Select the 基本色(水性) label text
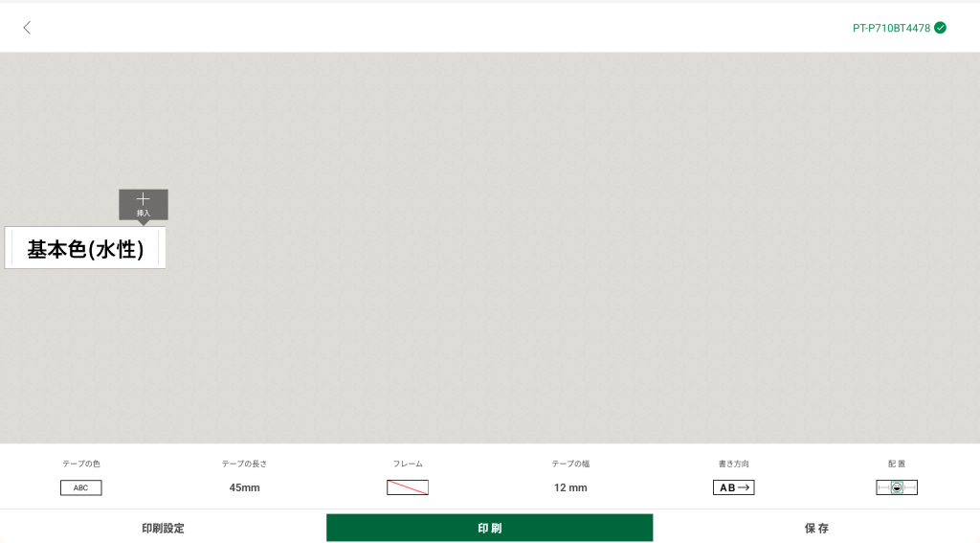 (85, 249)
